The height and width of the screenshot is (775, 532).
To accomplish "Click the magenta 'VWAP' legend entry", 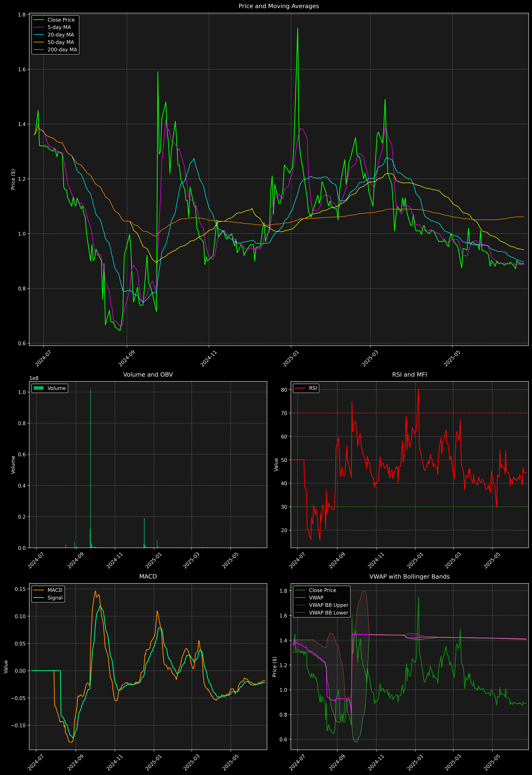I will [x=309, y=598].
